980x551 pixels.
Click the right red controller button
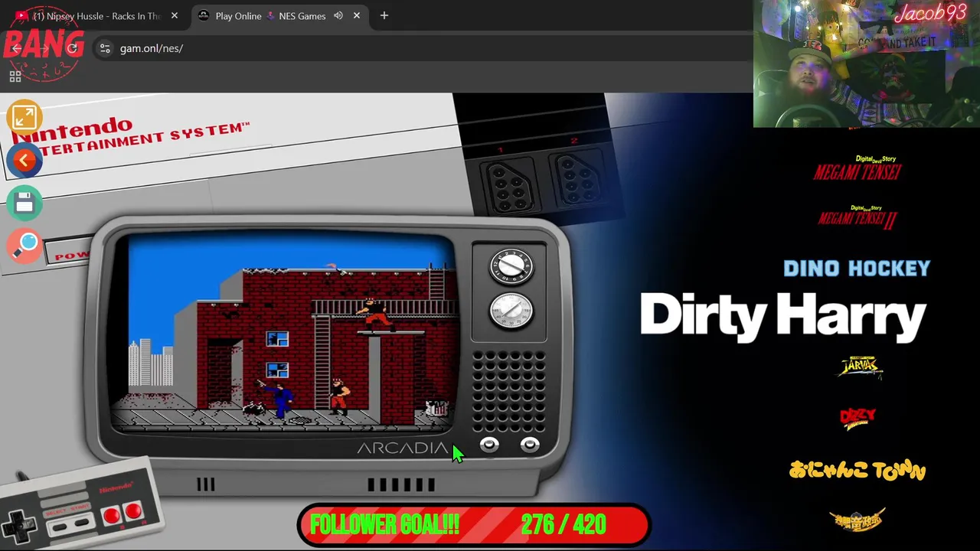click(133, 510)
